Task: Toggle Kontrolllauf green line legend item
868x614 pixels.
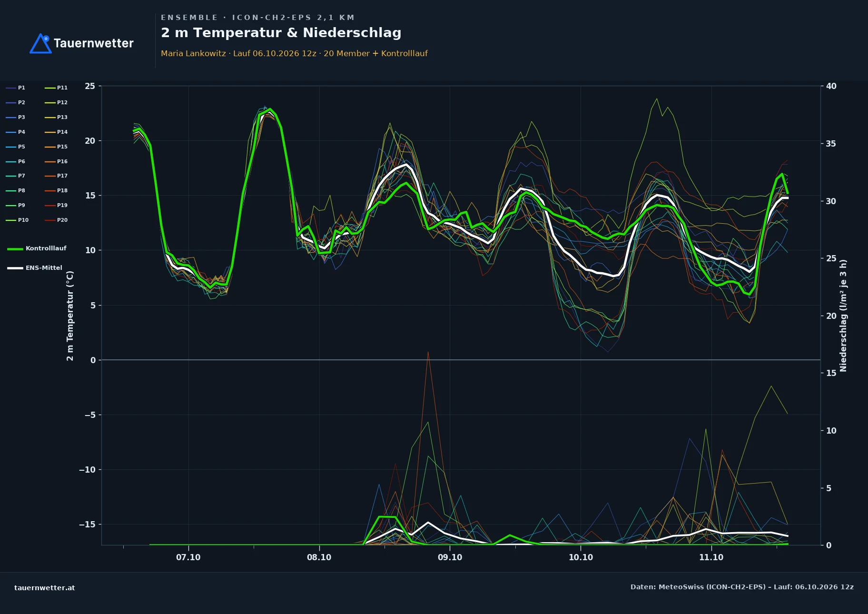Action: point(37,248)
